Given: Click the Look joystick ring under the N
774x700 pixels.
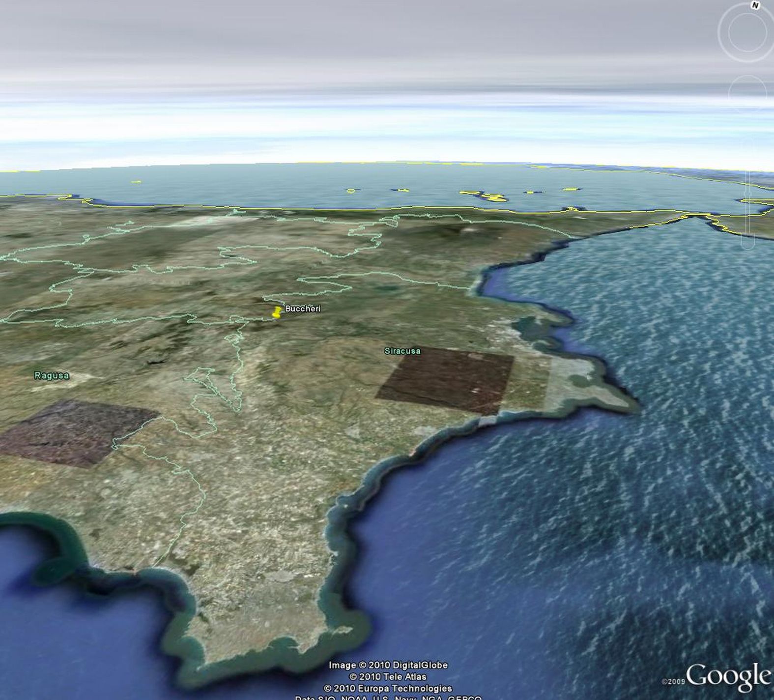Looking at the screenshot, I should point(747,33).
